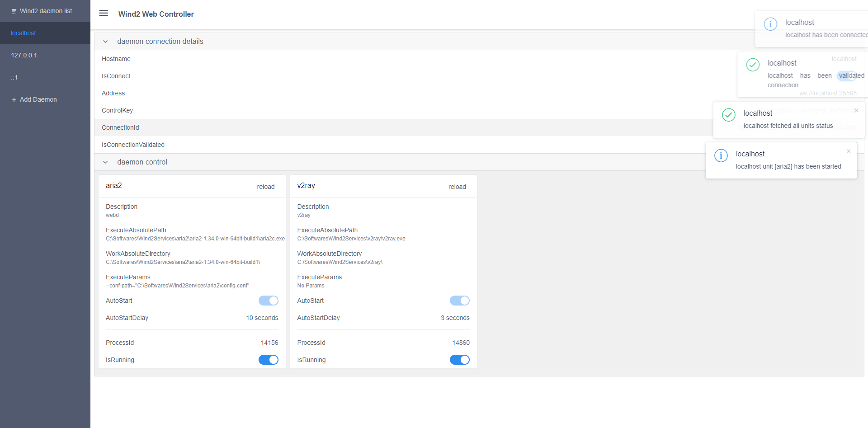Reload the aria2 unit
The width and height of the screenshot is (868, 428).
pyautogui.click(x=266, y=187)
